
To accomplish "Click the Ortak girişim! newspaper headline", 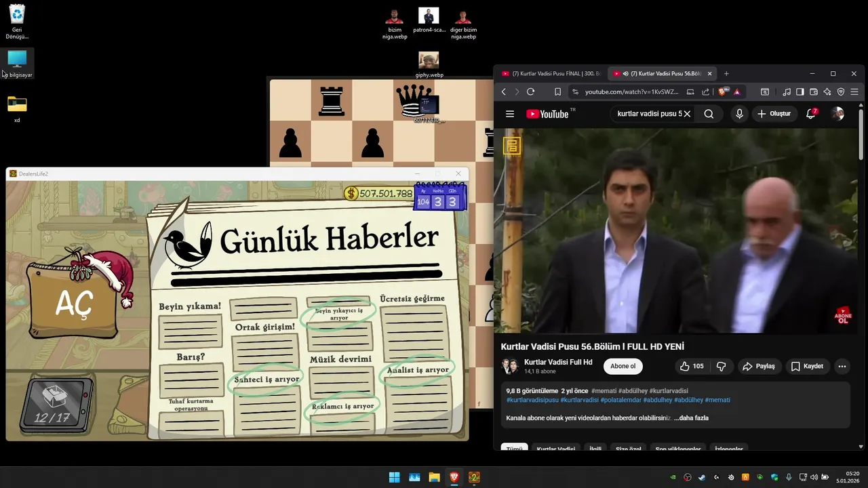I will (x=265, y=327).
